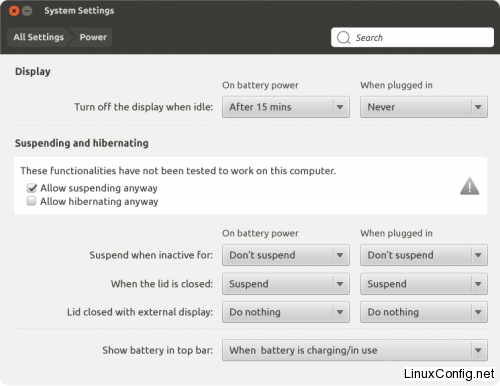
Task: Click the Power breadcrumb button
Action: click(93, 37)
